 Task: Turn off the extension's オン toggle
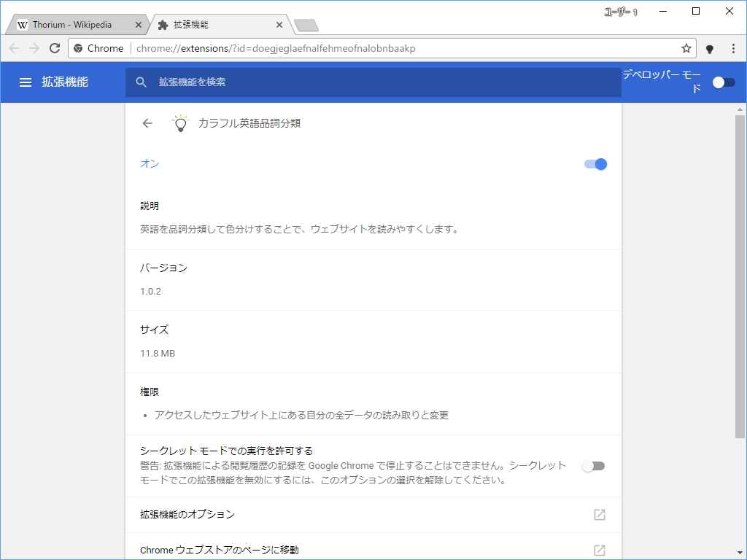(x=596, y=164)
